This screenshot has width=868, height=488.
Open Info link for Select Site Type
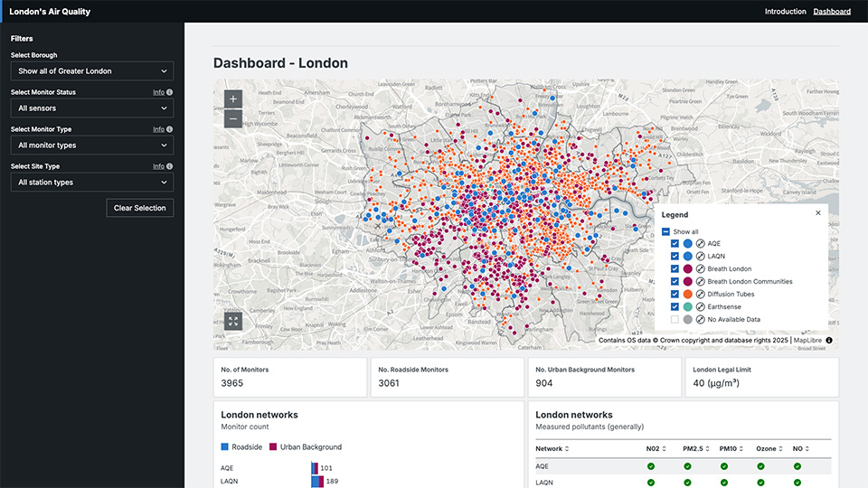click(158, 166)
